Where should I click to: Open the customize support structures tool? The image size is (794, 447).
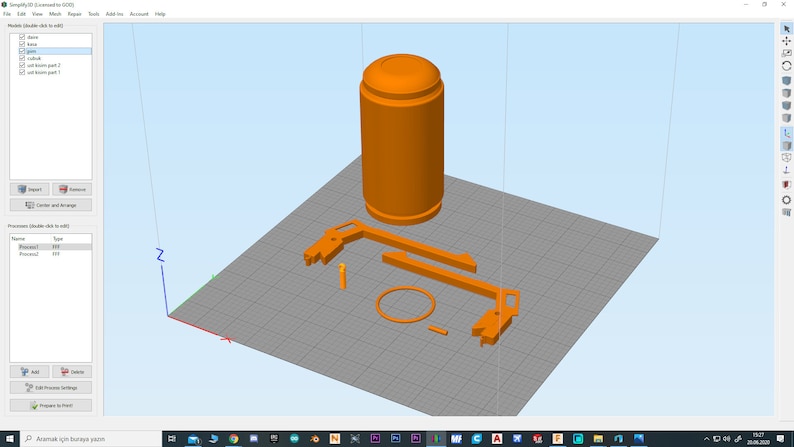point(786,213)
